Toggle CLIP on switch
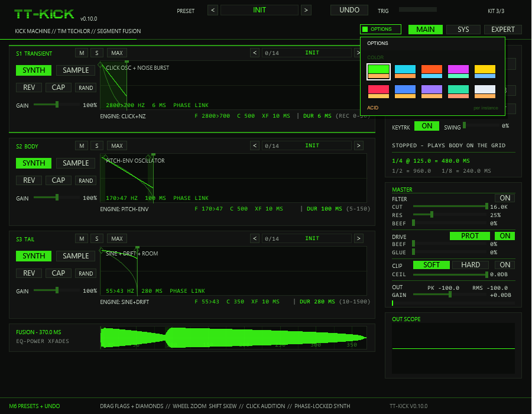532x414 pixels. coord(505,265)
